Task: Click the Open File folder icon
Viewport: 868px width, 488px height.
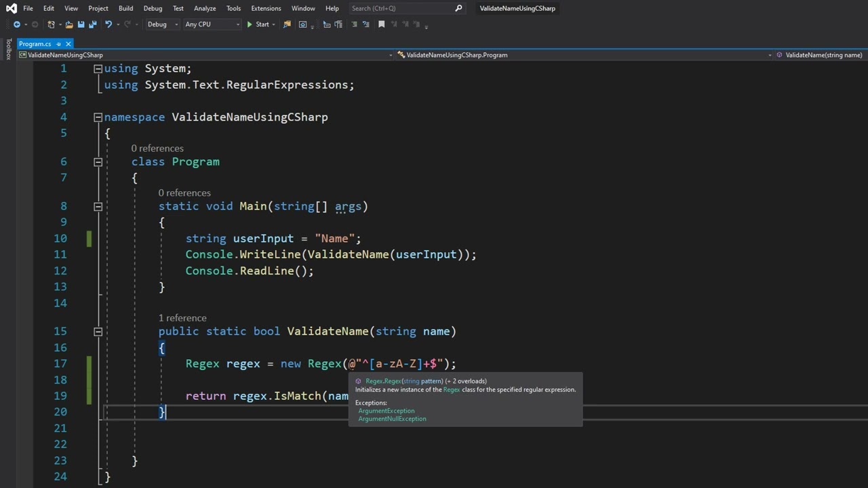Action: point(69,24)
